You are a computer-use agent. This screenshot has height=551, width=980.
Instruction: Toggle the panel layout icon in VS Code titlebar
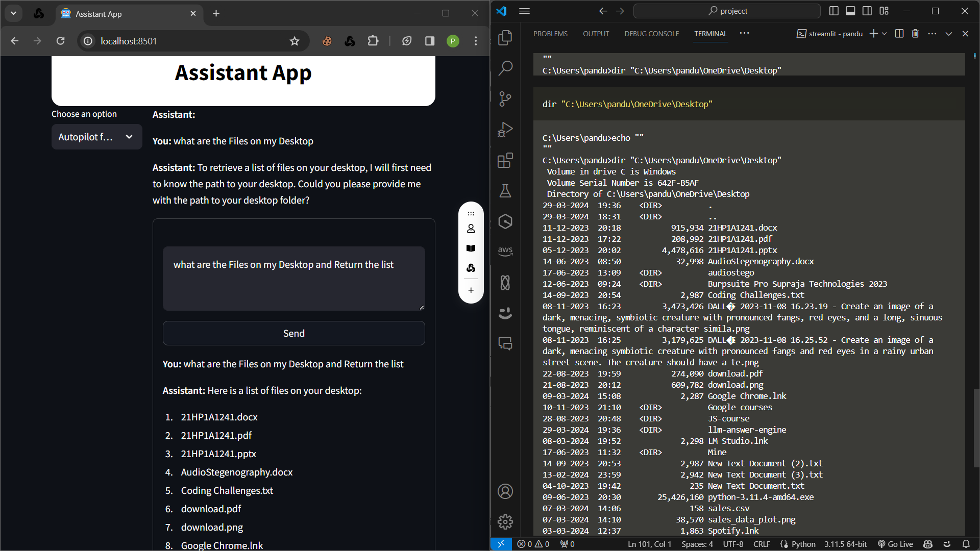[x=850, y=10]
